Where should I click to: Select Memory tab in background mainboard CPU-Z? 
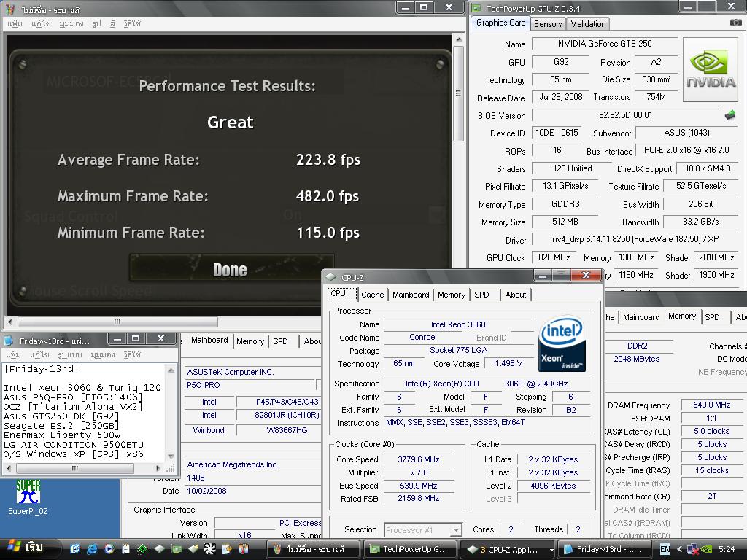pyautogui.click(x=250, y=341)
